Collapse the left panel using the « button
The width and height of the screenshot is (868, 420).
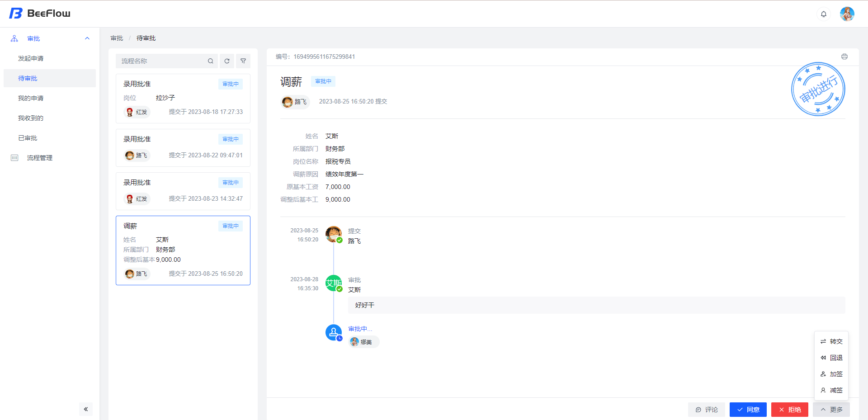[x=86, y=409]
